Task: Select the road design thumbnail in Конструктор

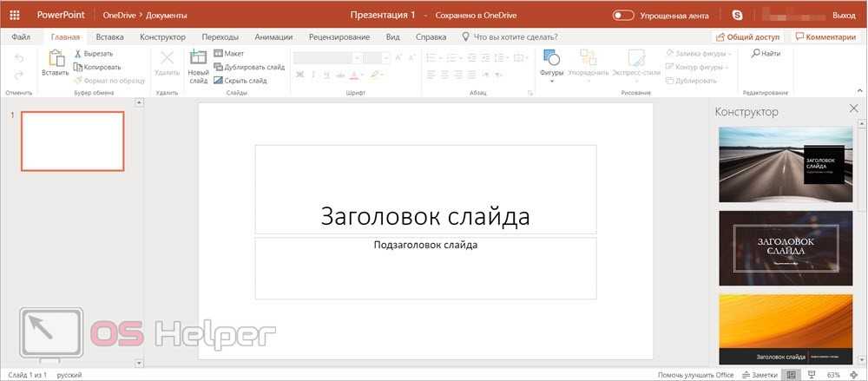Action: [785, 165]
